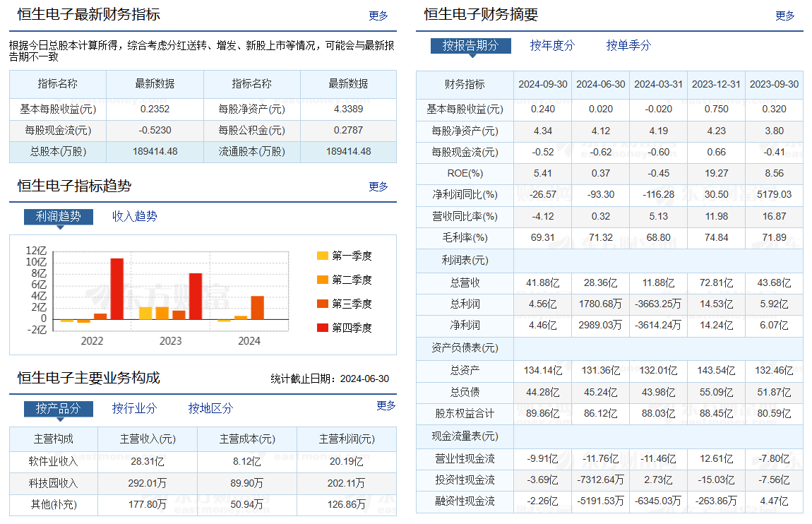Click 每股公积金 value 0.2787
The image size is (812, 524).
(349, 131)
